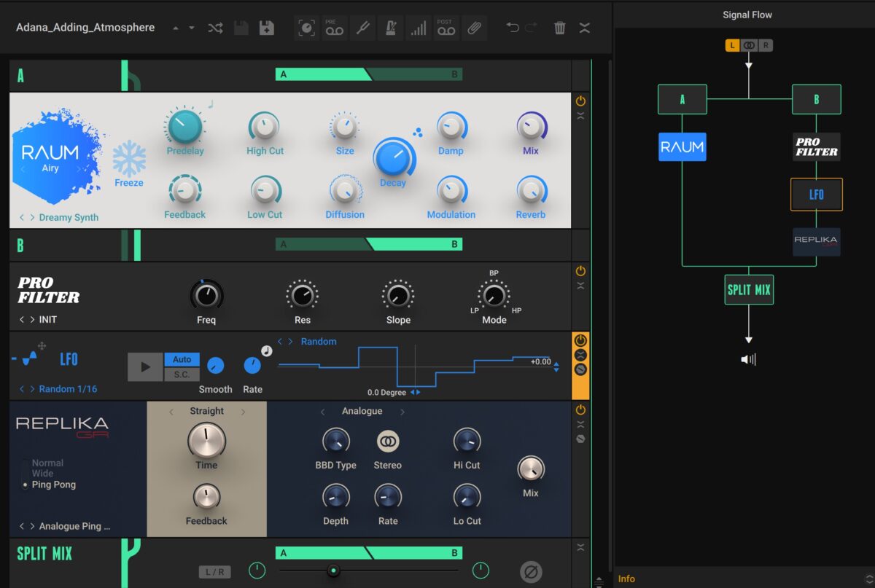Select stereo link input in Signal Flow
The width and height of the screenshot is (875, 588).
(x=749, y=45)
